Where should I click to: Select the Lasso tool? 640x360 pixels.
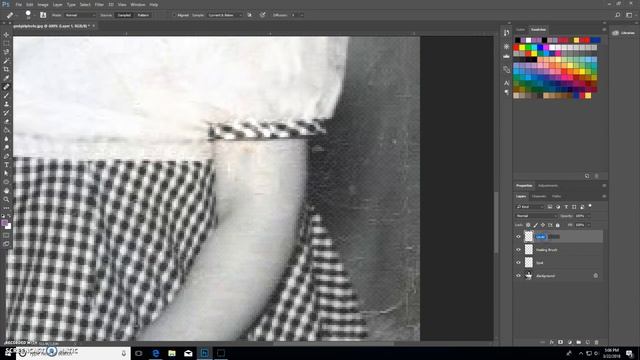[x=6, y=52]
